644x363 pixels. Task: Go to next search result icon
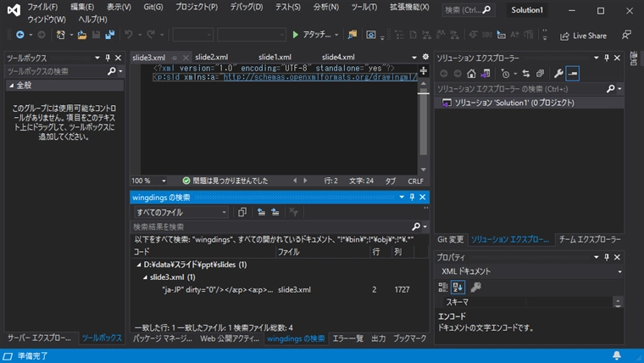tap(275, 212)
